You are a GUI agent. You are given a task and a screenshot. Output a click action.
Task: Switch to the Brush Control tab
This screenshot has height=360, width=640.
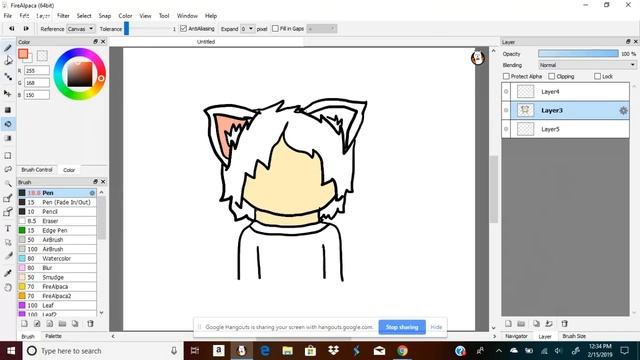pos(37,170)
